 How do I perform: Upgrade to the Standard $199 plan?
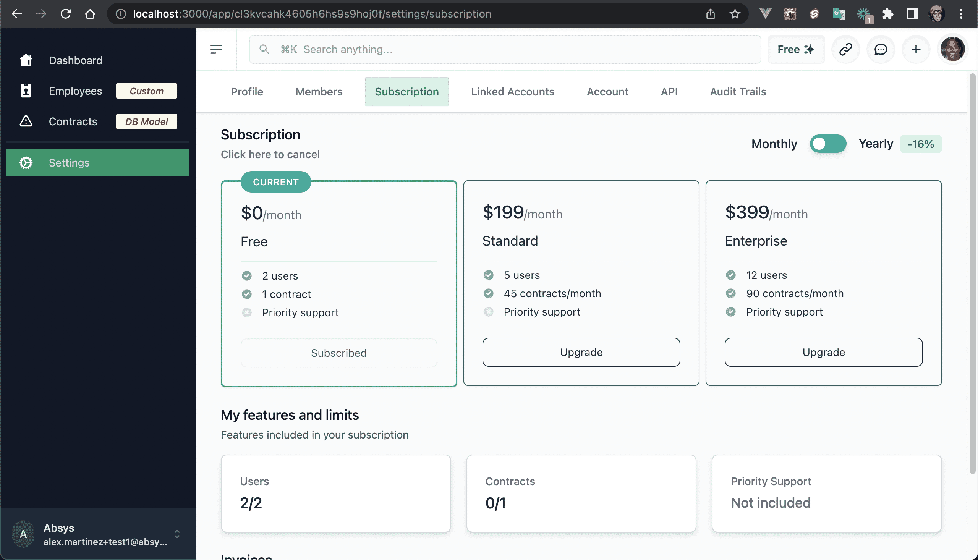click(581, 352)
